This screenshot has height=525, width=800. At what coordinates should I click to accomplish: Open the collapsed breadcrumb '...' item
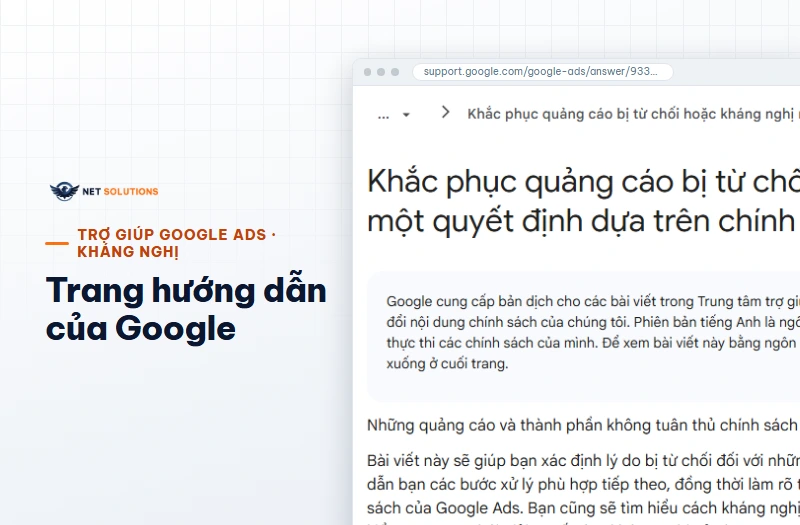[383, 115]
